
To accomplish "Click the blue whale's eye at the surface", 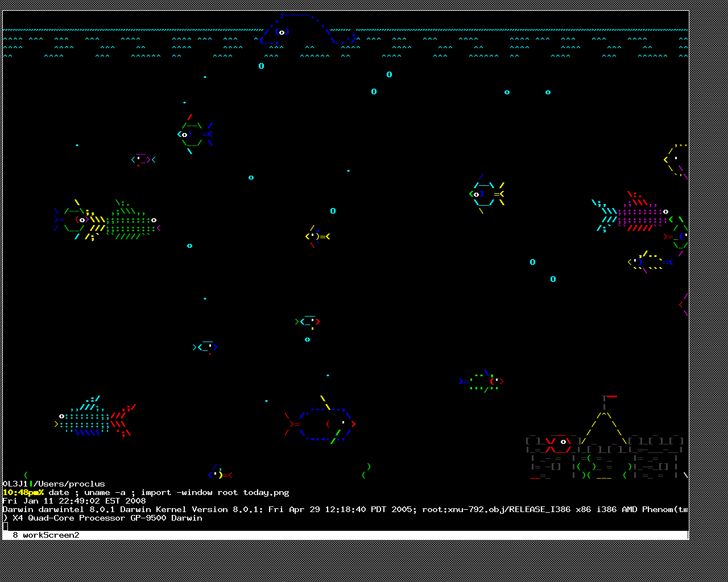I will point(282,32).
